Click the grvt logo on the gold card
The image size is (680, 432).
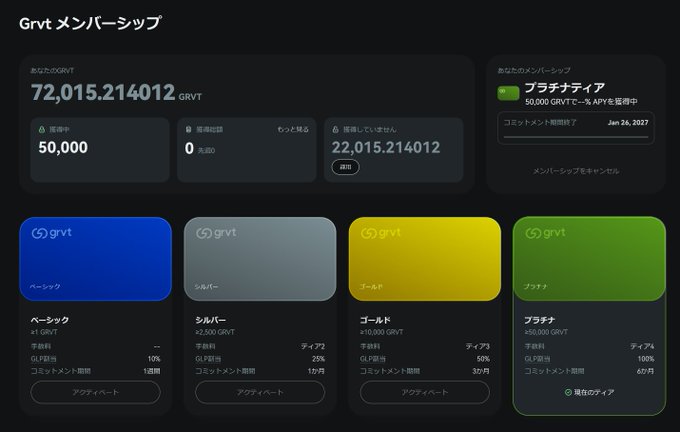click(381, 233)
